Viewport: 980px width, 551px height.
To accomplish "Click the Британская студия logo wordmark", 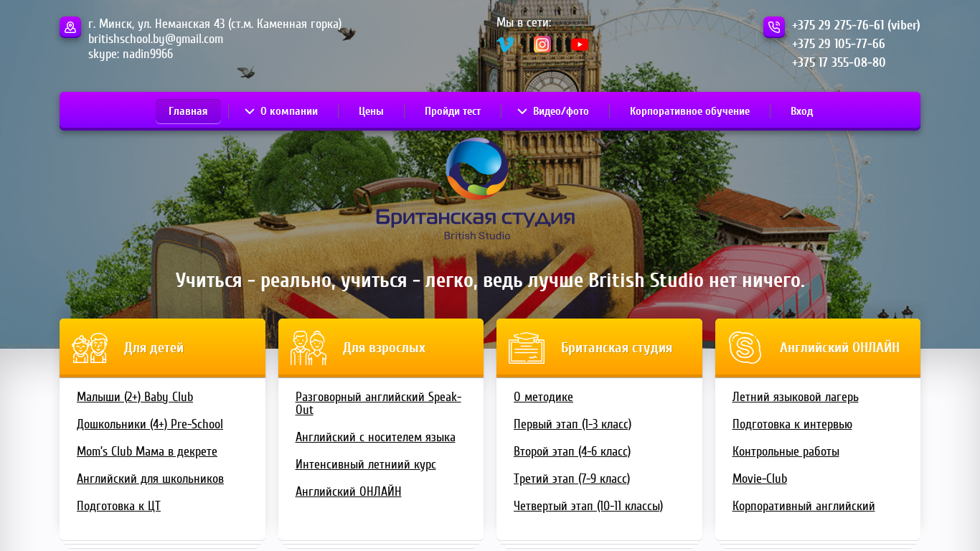I will (x=476, y=217).
